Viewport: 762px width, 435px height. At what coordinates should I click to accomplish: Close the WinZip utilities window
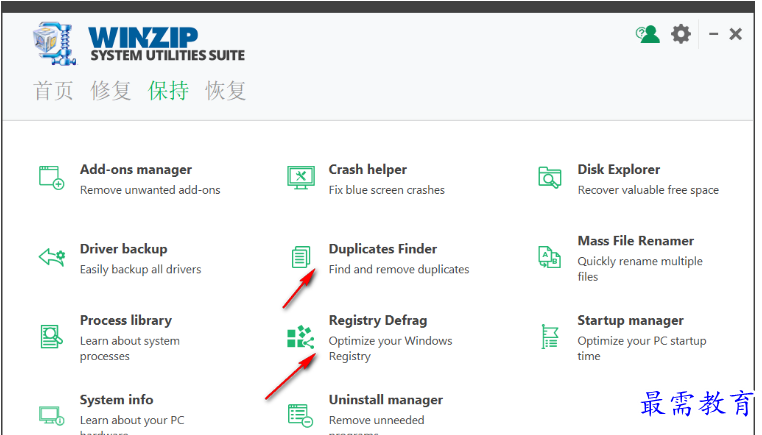(x=736, y=34)
